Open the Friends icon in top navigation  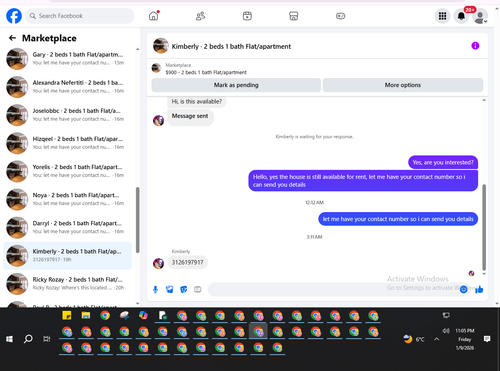click(x=200, y=16)
